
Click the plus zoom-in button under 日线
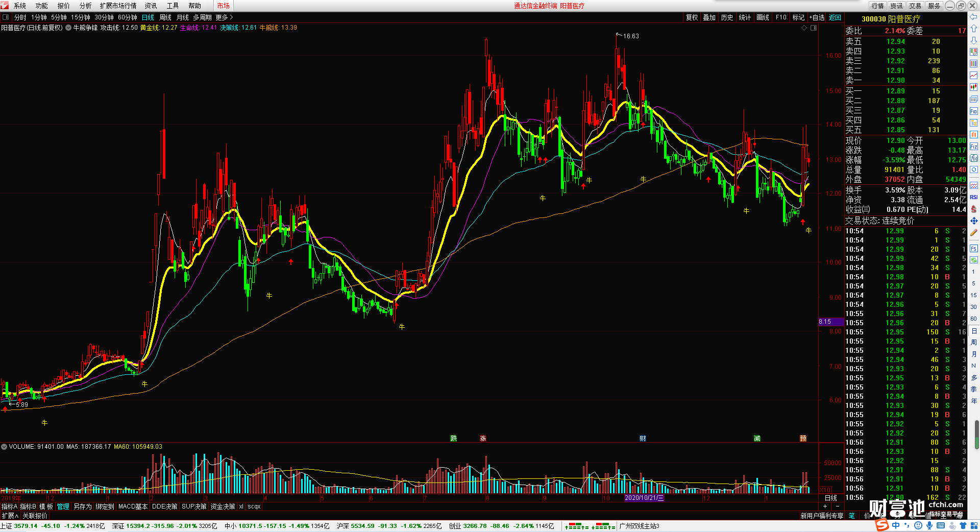tap(825, 506)
